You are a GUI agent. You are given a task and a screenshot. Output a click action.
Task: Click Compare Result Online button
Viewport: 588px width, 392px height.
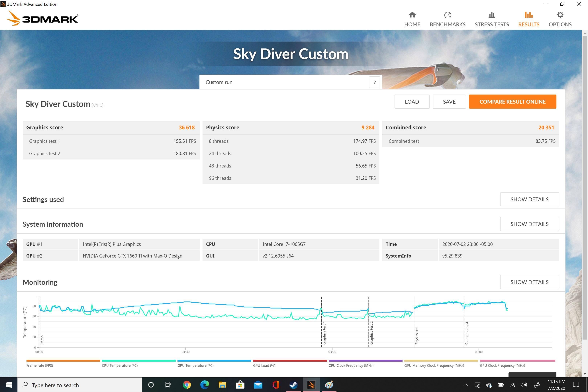click(x=512, y=102)
